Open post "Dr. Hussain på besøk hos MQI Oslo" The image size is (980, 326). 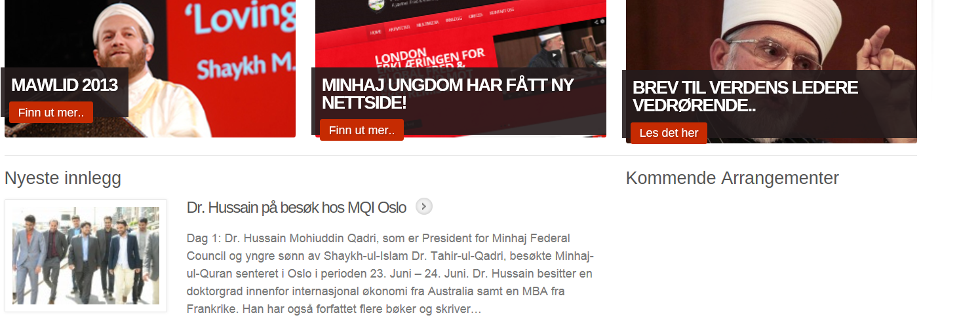pyautogui.click(x=296, y=208)
